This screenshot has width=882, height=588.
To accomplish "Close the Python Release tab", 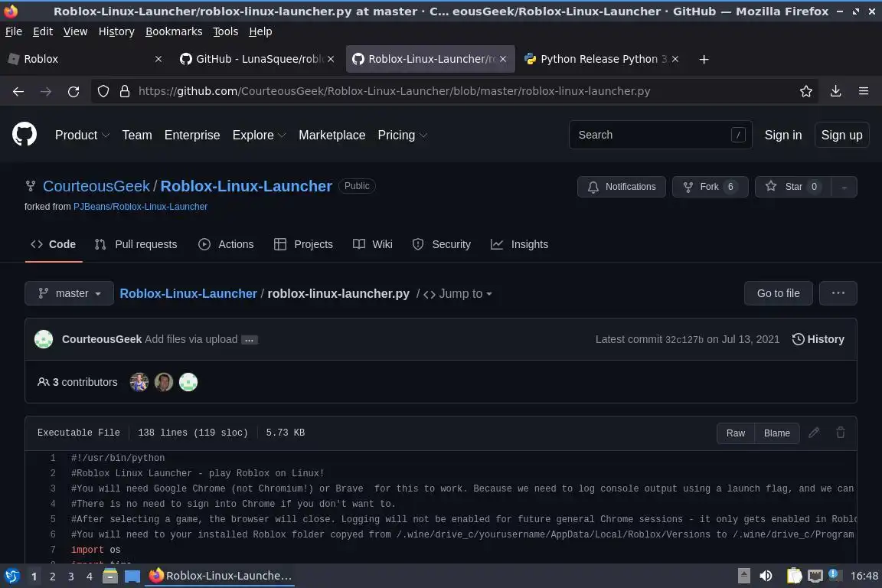I will (675, 59).
